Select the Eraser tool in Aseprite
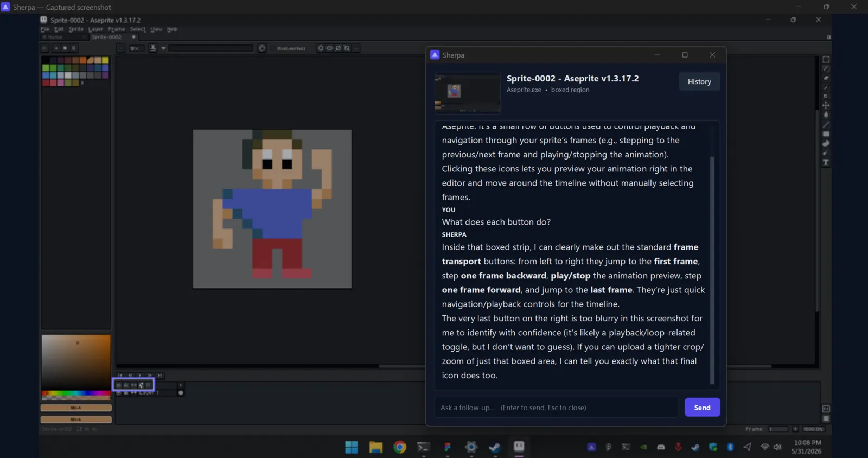This screenshot has width=868, height=458. click(x=826, y=78)
